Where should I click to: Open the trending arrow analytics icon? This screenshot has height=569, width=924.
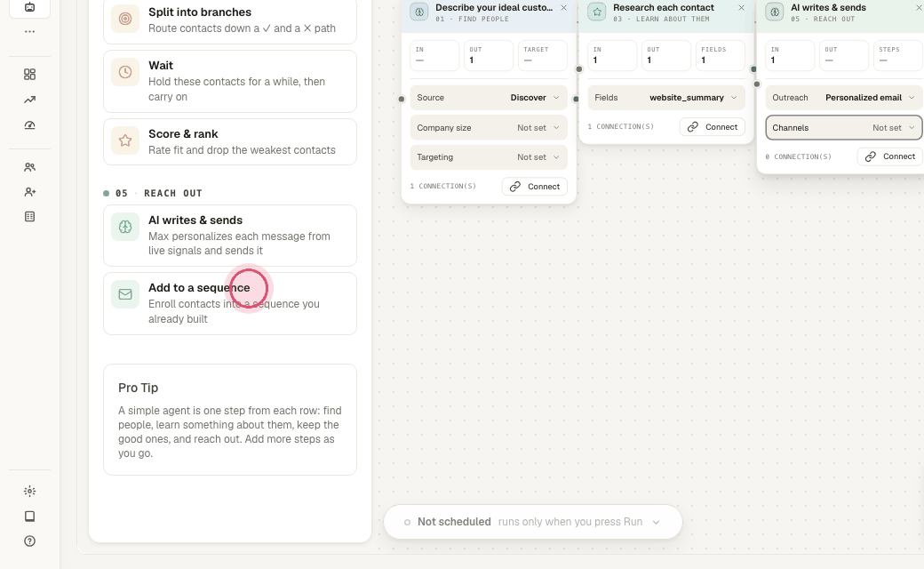[29, 100]
